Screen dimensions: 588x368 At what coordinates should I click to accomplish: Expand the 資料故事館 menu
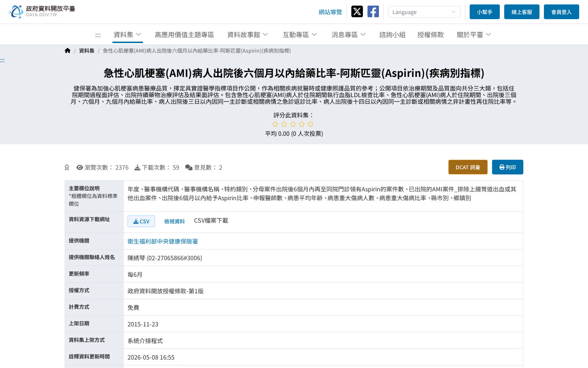[248, 35]
